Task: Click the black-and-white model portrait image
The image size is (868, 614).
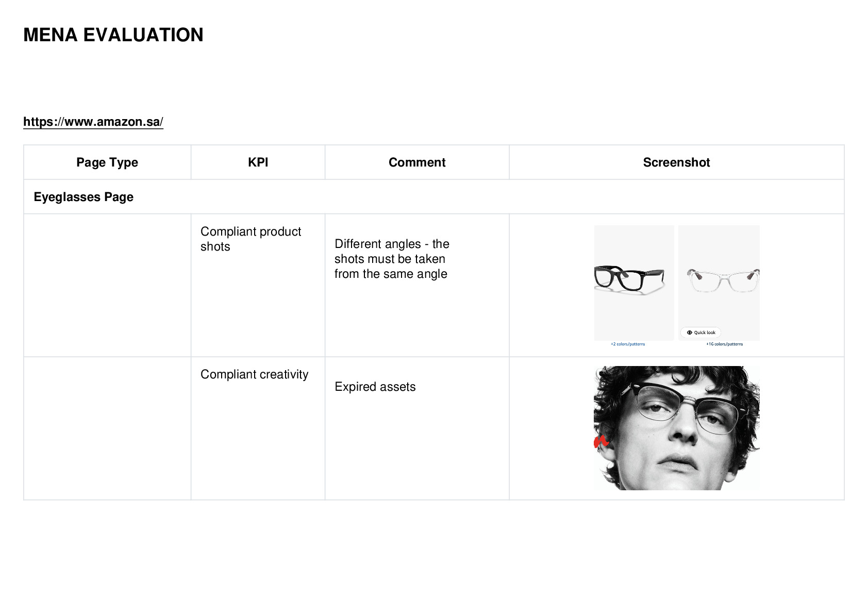Action: (677, 428)
